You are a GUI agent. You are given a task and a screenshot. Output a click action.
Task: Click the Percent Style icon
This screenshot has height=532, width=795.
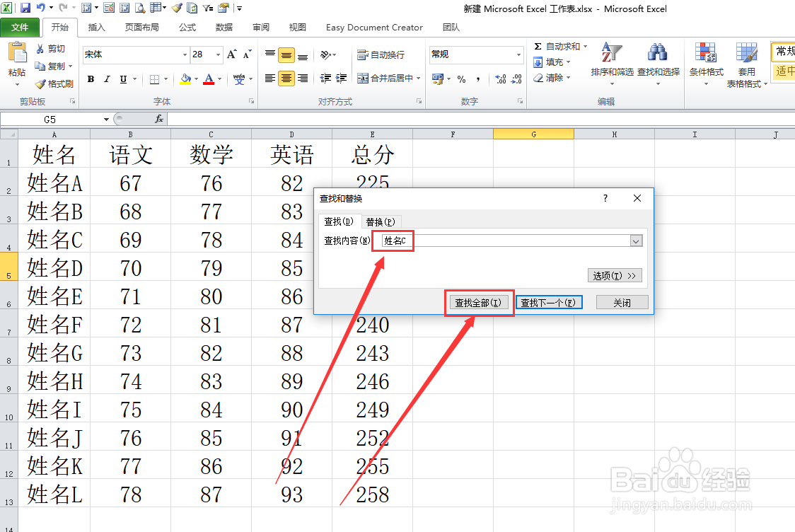[x=461, y=79]
